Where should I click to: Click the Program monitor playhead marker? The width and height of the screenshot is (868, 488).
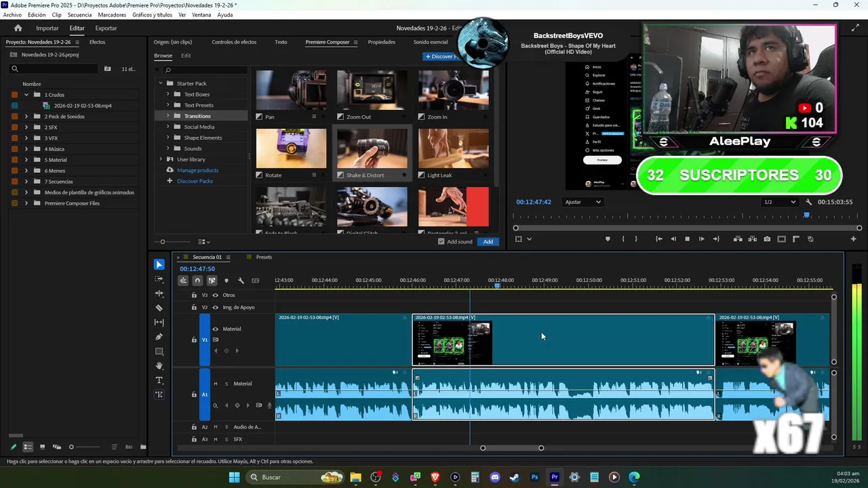coord(806,216)
